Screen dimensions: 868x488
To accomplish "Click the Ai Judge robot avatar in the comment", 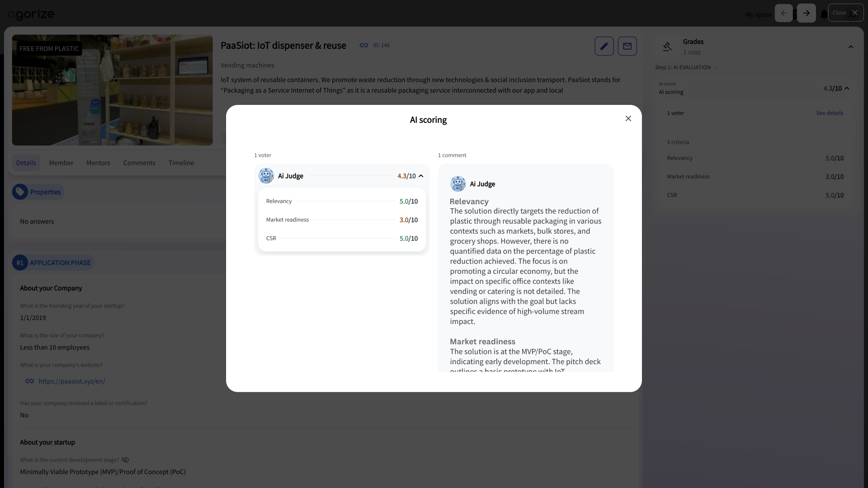I will (x=458, y=183).
